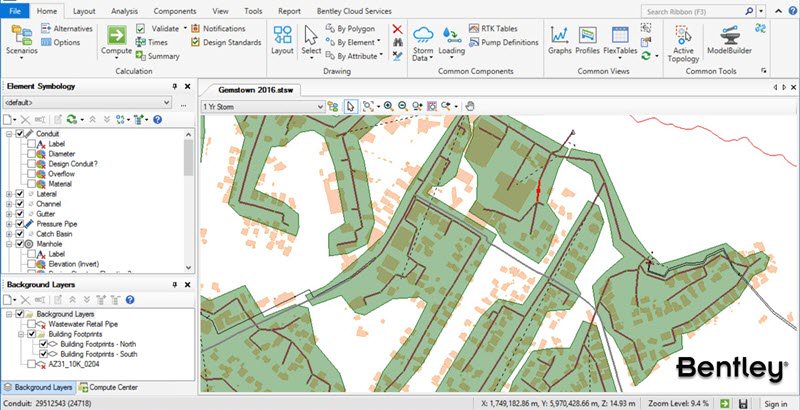The image size is (800, 410).
Task: Switch to the Compute Center tab
Action: coord(108,387)
